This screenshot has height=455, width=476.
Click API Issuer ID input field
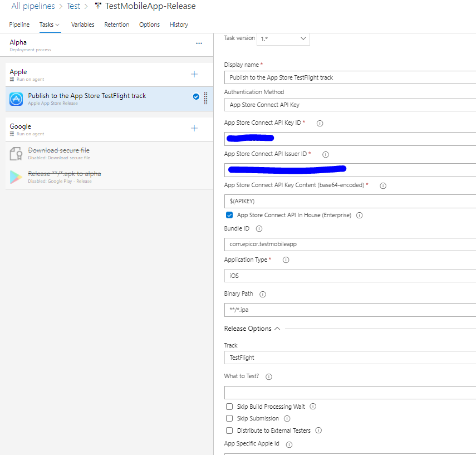click(x=350, y=170)
